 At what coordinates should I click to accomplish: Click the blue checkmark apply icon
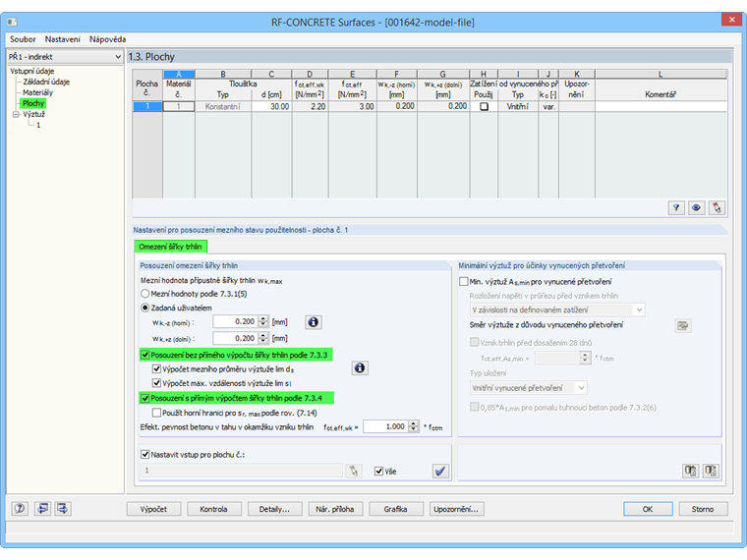[x=440, y=471]
